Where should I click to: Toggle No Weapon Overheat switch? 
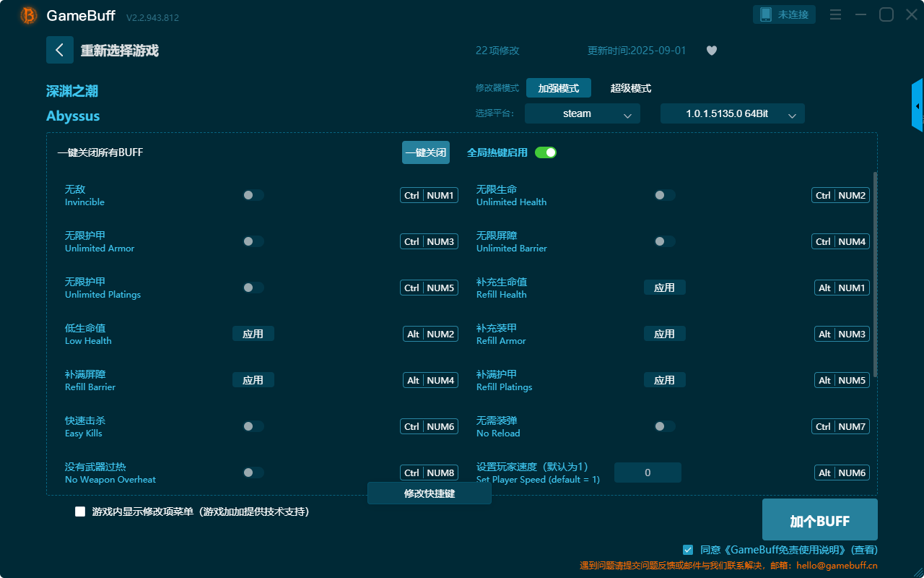[x=253, y=473]
